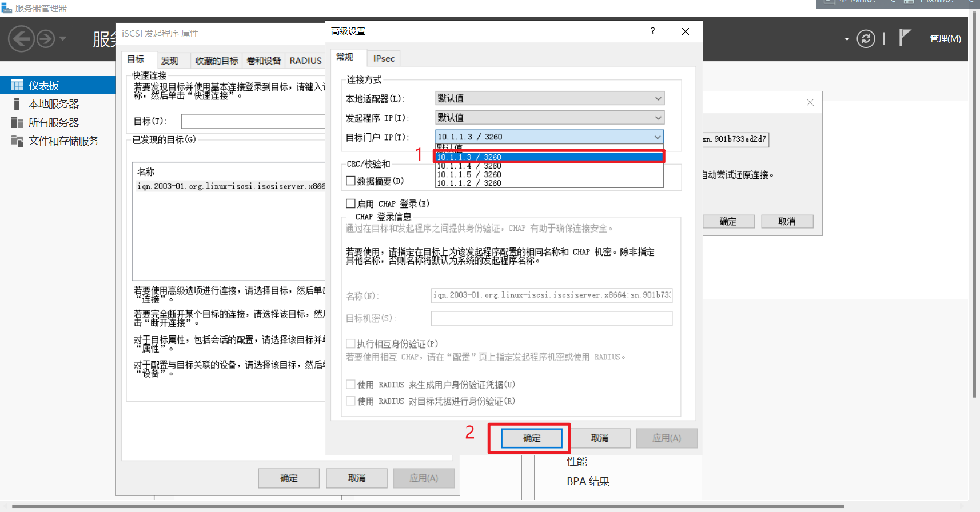980x512 pixels.
Task: Select 所有服务器 in the sidebar
Action: (54, 122)
